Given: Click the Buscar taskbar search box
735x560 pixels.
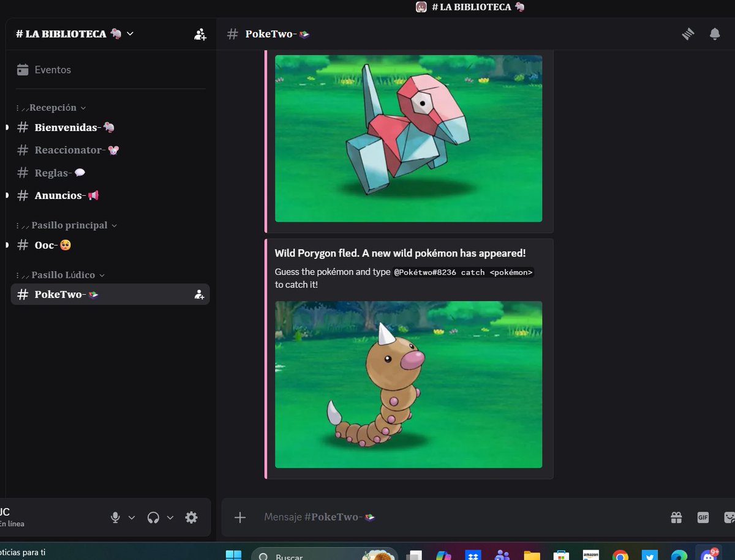Looking at the screenshot, I should (x=325, y=556).
